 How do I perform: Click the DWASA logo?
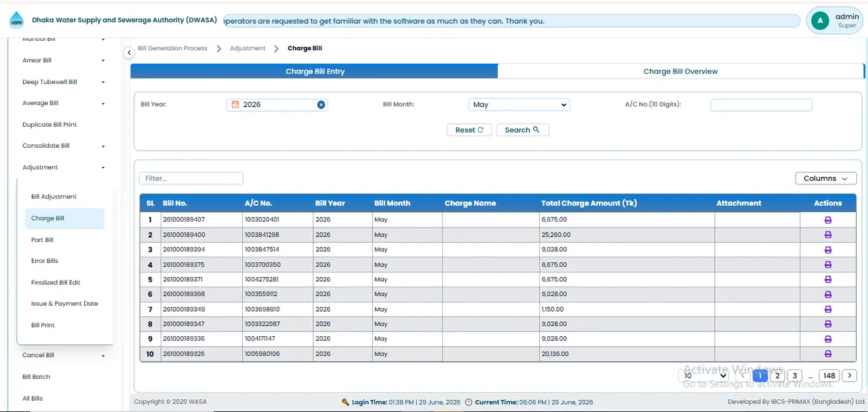[16, 21]
